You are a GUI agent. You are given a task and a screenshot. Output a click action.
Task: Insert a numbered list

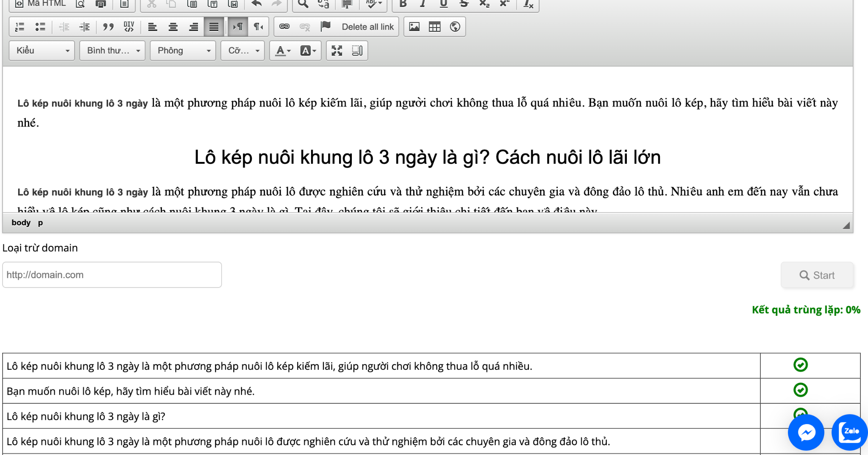pos(20,27)
